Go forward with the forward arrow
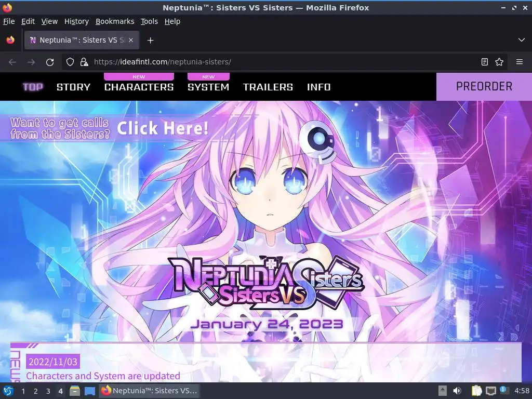This screenshot has height=399, width=532. (x=31, y=62)
